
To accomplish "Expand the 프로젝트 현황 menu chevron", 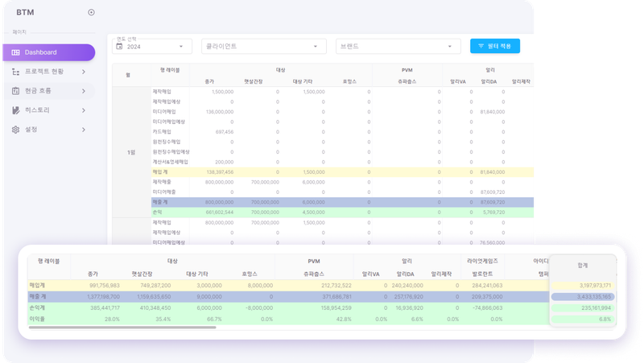I will [x=84, y=72].
